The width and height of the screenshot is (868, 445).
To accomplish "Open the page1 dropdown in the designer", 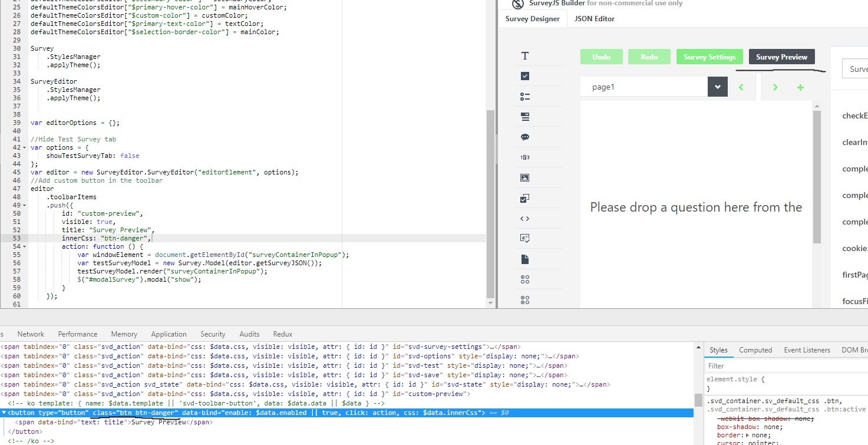I will pos(717,86).
